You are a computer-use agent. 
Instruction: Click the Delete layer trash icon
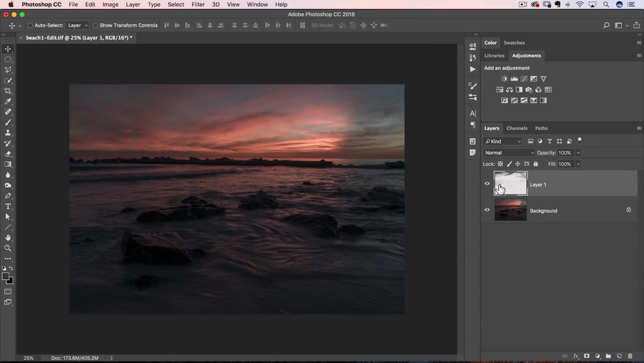(630, 356)
